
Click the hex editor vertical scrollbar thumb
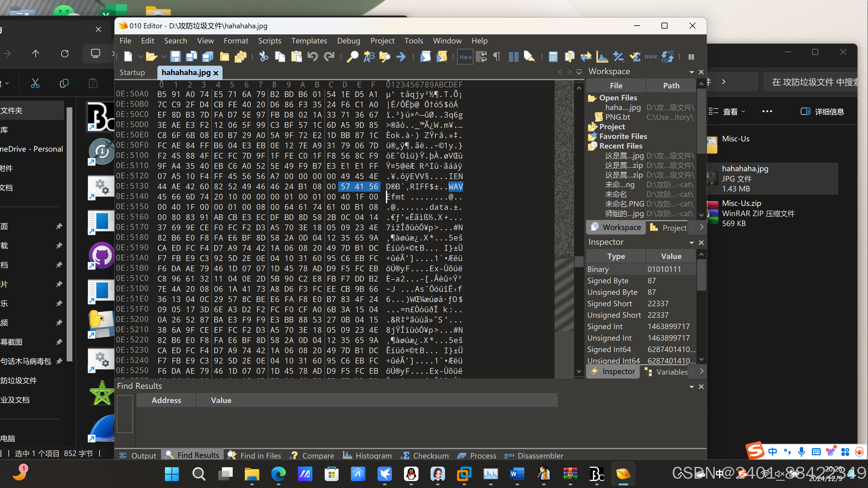pos(579,261)
